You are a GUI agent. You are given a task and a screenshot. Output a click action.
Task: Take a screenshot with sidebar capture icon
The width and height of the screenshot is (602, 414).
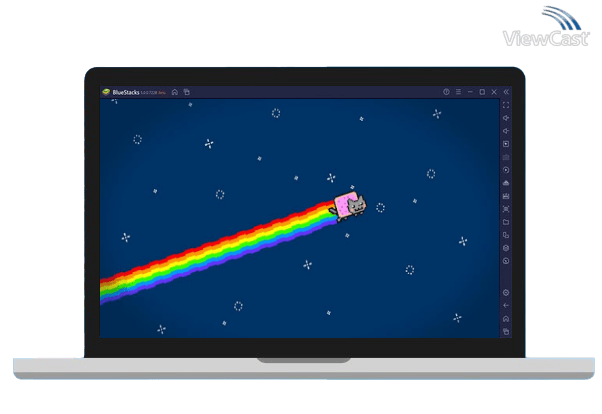pos(506,209)
